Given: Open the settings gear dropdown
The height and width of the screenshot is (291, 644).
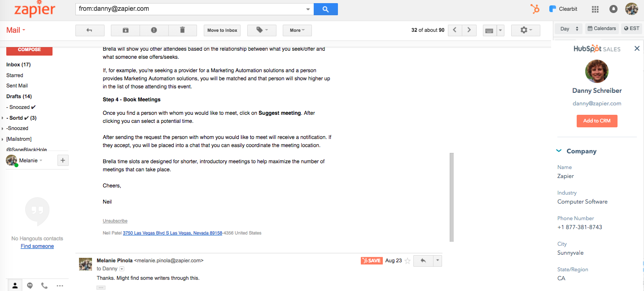Looking at the screenshot, I should coord(526,30).
